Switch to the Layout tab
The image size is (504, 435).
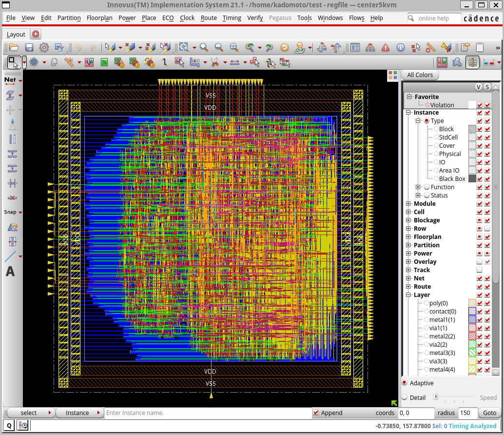click(x=16, y=35)
